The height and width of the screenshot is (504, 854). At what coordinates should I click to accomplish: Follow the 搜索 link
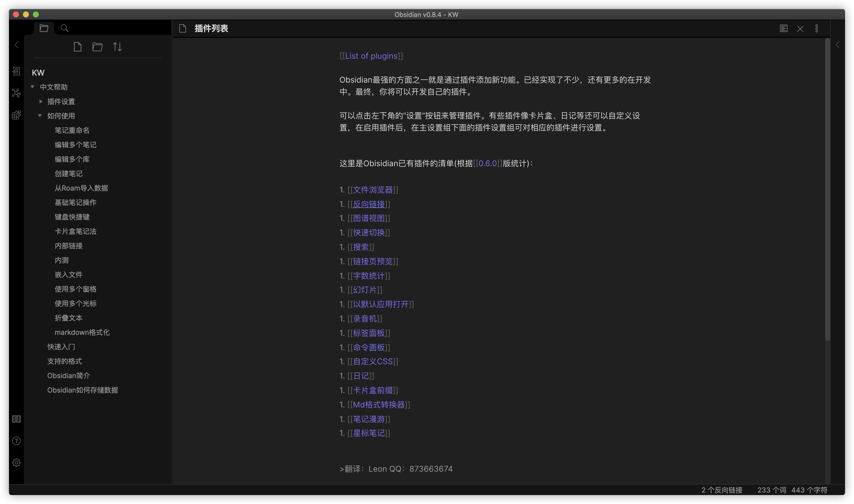click(361, 247)
